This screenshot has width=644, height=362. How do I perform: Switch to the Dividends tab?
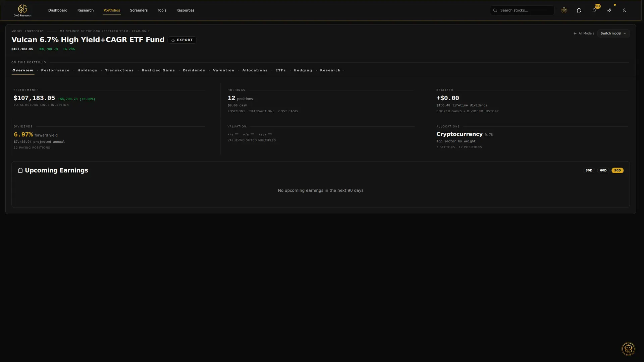click(x=194, y=70)
